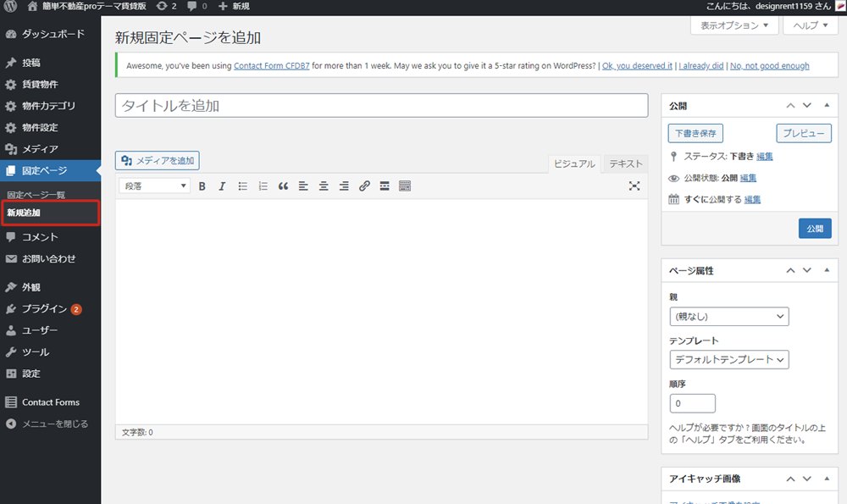Switch to the テキスト editor tab
This screenshot has width=847, height=504.
[626, 164]
